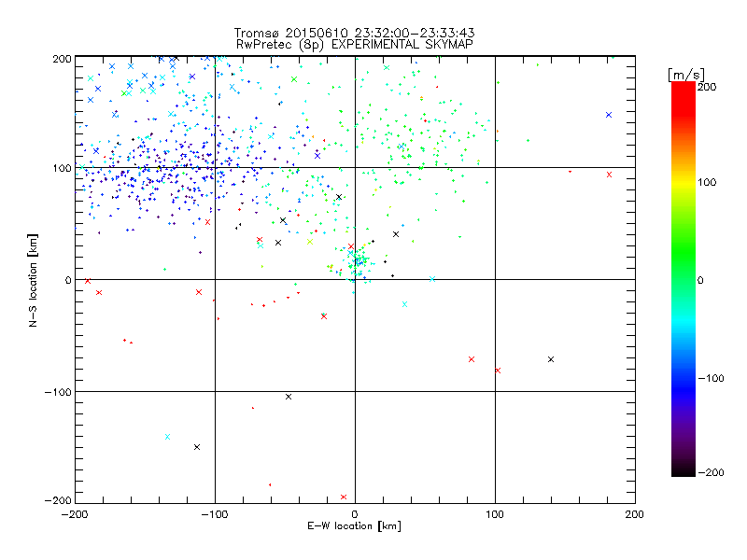Click the lone black X marker east of 100 km
The height and width of the screenshot is (560, 747).
coord(551,359)
